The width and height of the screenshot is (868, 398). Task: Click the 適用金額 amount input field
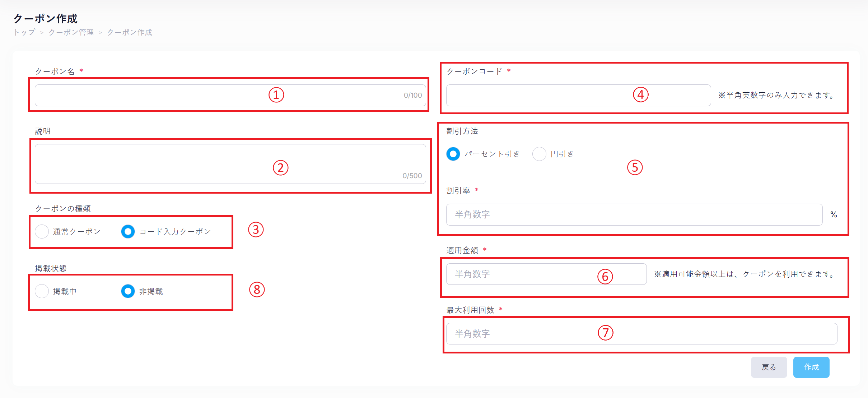[521, 274]
